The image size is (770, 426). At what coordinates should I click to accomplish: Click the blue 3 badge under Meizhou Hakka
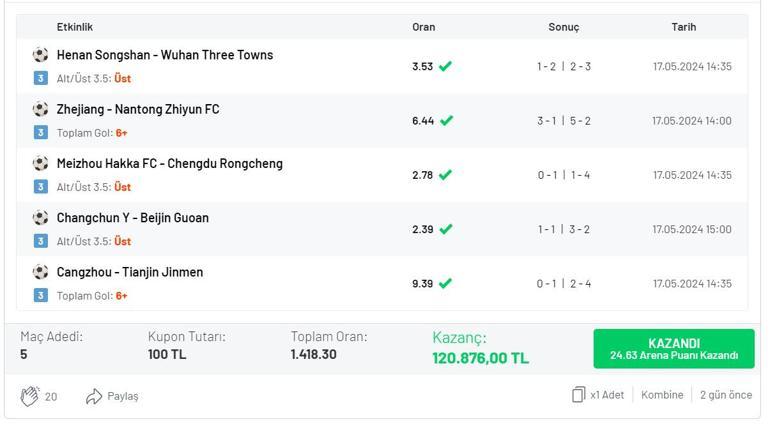41,187
